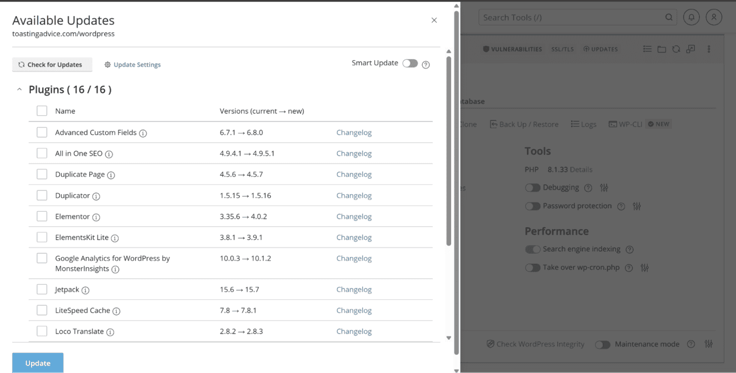Click info icon next to All in One SEO
The image size is (736, 373).
109,154
